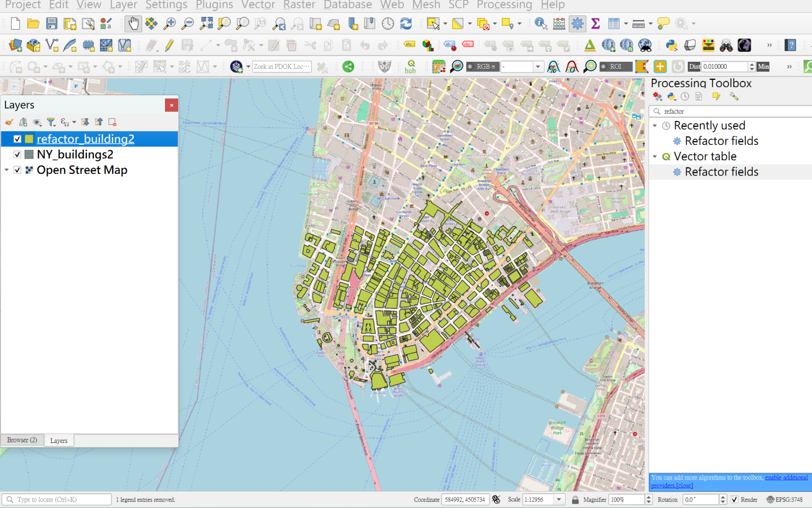Switch to the Browser tab
The height and width of the screenshot is (508, 812).
pos(22,440)
